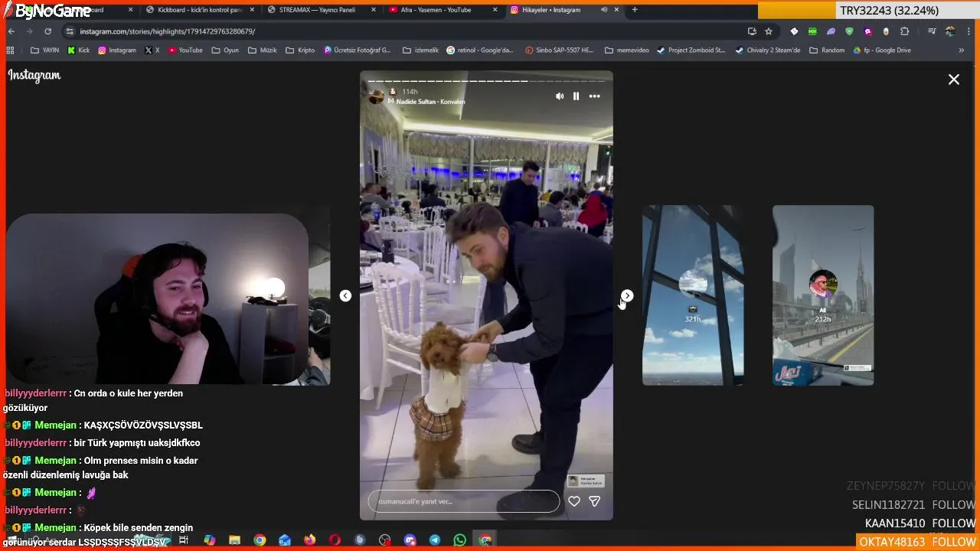
Task: Click the story reply input field
Action: [x=464, y=501]
